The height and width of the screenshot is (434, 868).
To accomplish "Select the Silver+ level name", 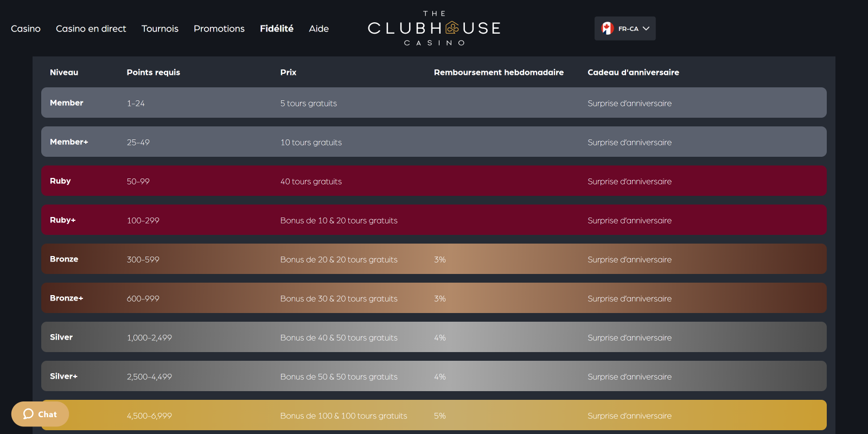I will (64, 376).
